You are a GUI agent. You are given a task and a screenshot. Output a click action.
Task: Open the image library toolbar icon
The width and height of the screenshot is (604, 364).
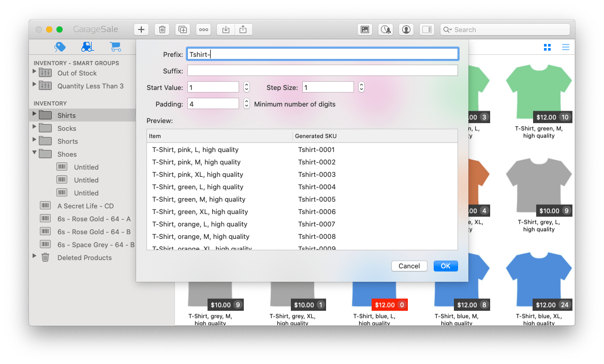coord(365,29)
